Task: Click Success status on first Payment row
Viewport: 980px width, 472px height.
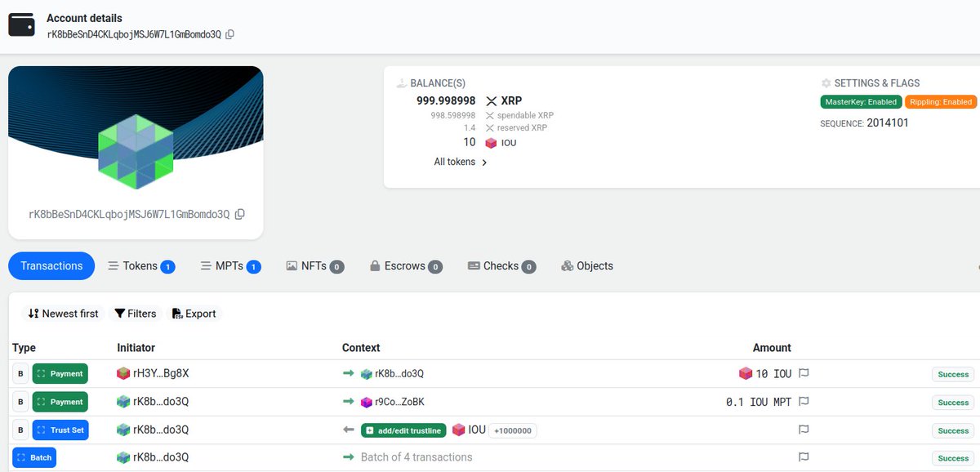Action: 953,375
